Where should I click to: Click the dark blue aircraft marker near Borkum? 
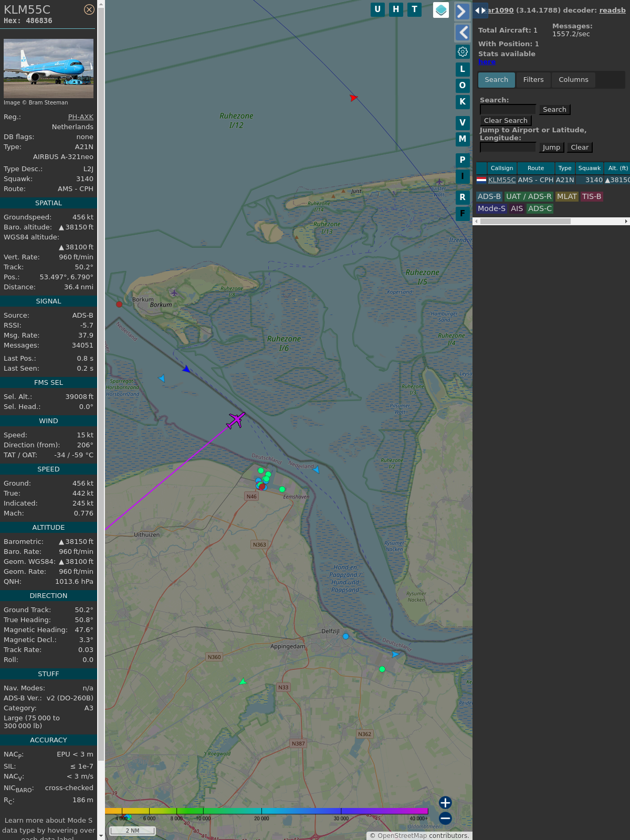tap(186, 369)
